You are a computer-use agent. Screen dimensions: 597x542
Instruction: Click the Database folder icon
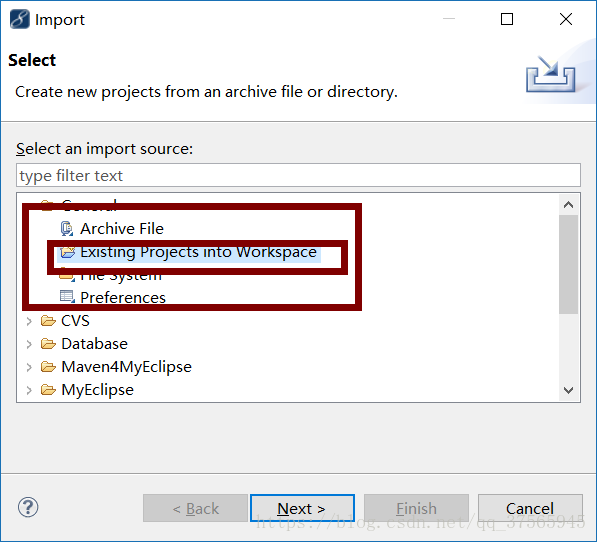[48, 344]
